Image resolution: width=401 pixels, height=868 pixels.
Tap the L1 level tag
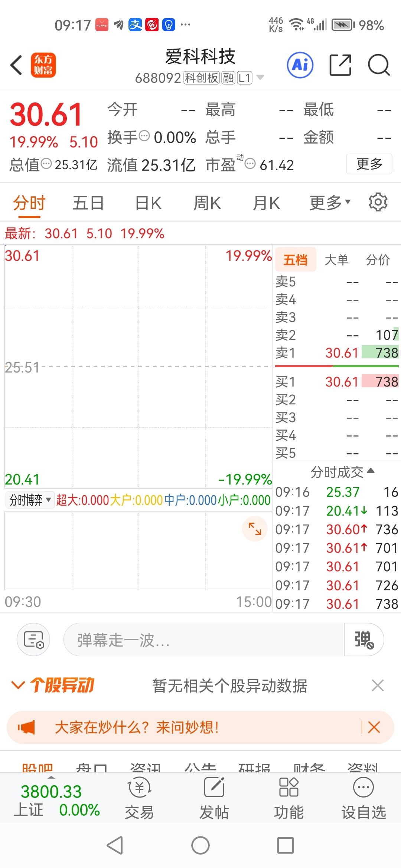click(x=245, y=78)
